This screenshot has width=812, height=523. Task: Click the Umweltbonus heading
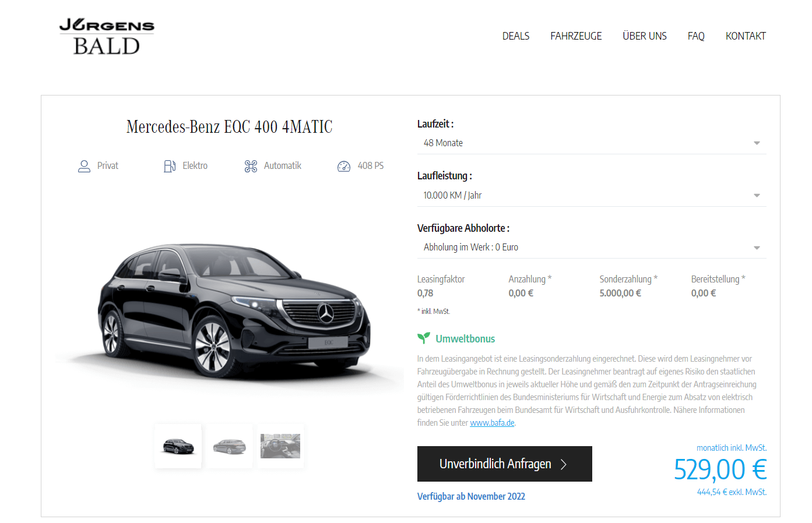[465, 339]
